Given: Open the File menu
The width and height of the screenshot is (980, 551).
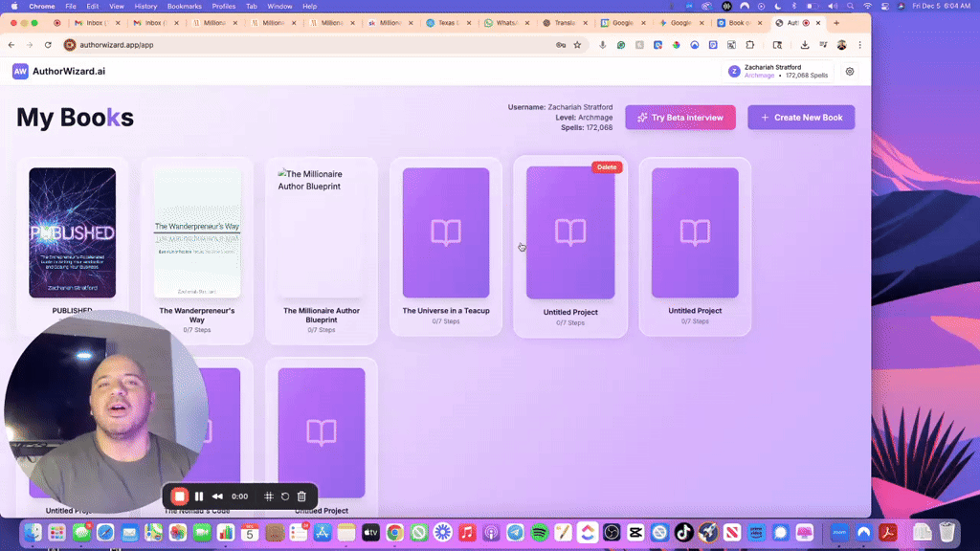Looking at the screenshot, I should tap(71, 7).
